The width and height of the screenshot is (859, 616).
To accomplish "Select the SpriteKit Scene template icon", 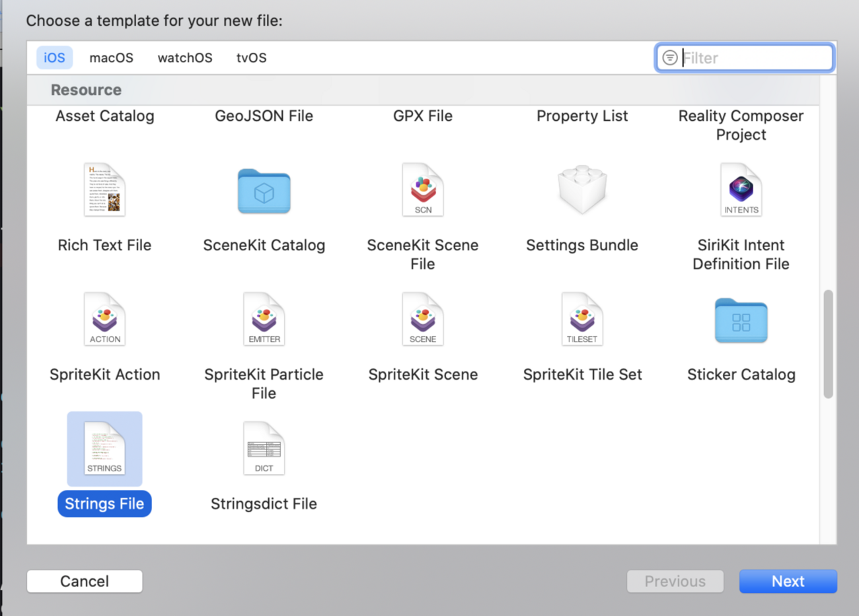I will tap(423, 320).
